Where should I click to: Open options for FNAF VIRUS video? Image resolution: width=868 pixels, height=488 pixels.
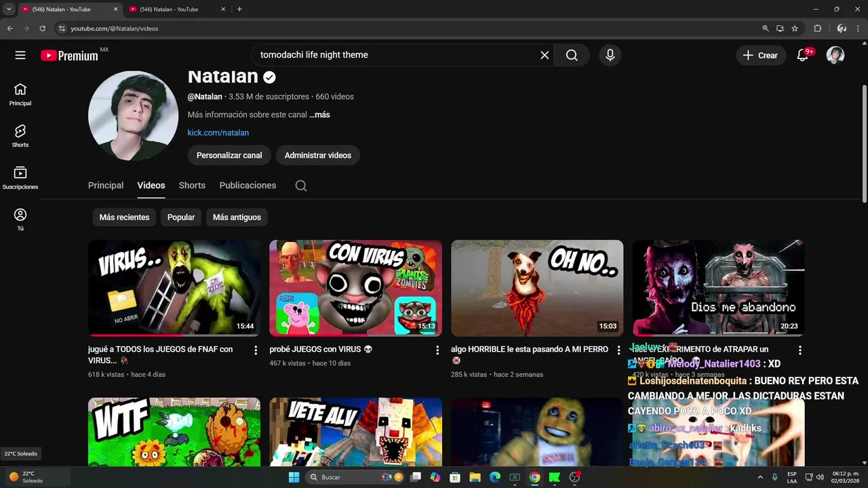tap(256, 350)
